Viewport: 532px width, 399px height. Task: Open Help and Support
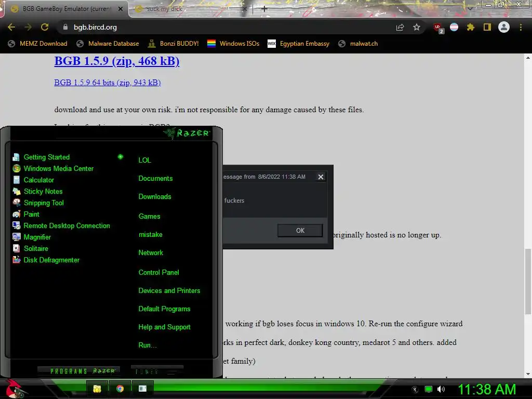pos(164,327)
